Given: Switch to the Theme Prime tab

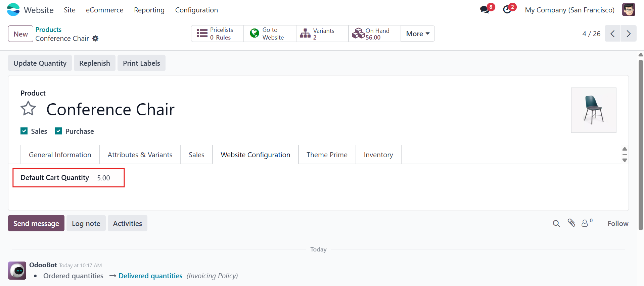Looking at the screenshot, I should pyautogui.click(x=327, y=155).
